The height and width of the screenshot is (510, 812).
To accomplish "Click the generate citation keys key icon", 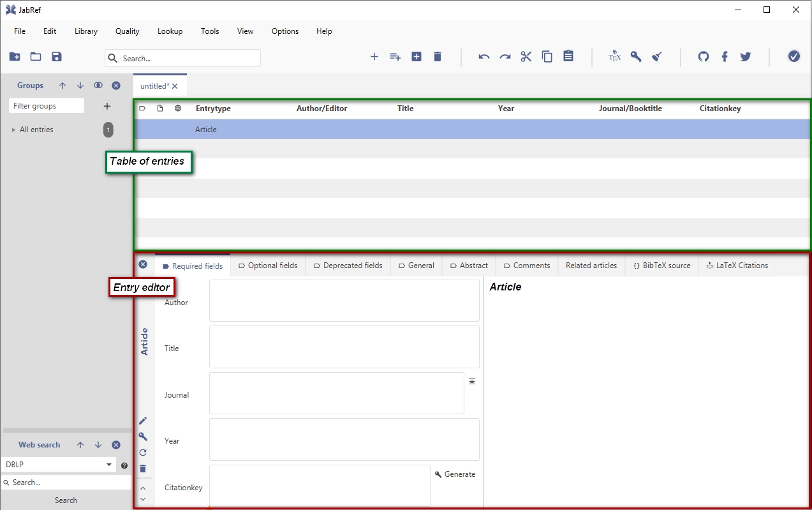I will (636, 57).
